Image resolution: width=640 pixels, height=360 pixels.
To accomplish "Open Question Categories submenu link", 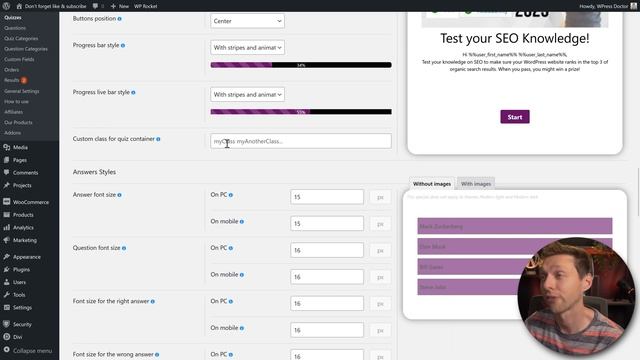I will (x=26, y=49).
